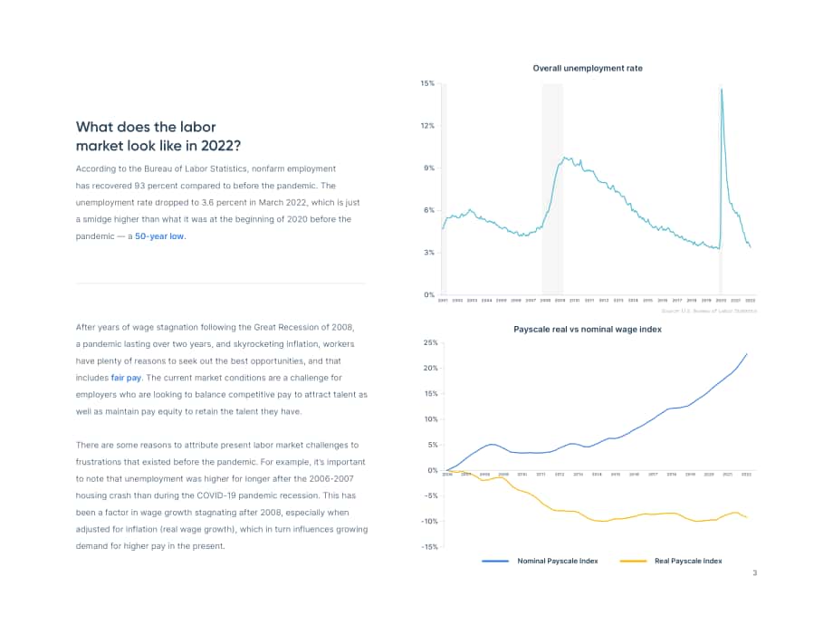Click the end of the yellow real wage line
This screenshot has width=833, height=644.
coord(746,517)
